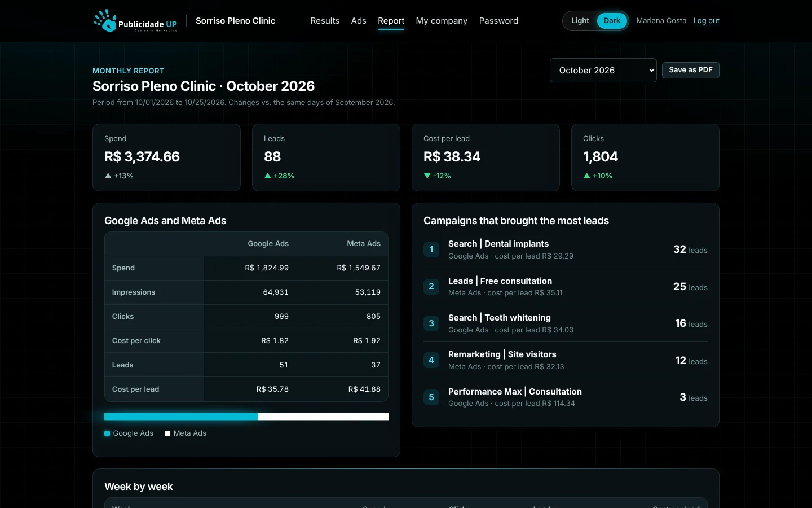
Task: Select the Report tab in navigation
Action: click(x=391, y=21)
